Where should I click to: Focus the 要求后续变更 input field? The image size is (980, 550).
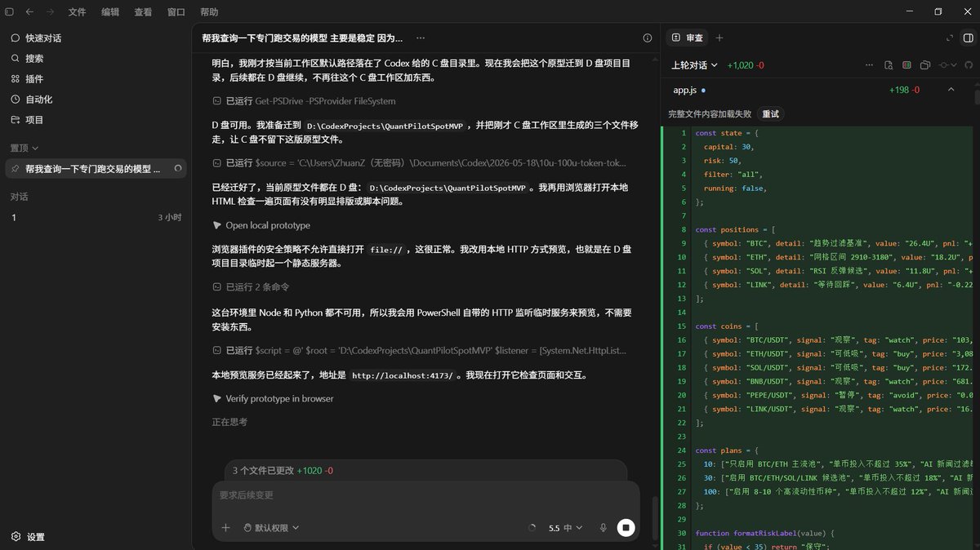click(x=425, y=495)
